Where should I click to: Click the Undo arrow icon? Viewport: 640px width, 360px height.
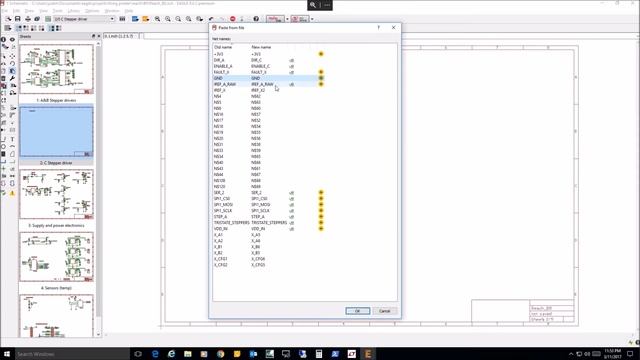(211, 19)
